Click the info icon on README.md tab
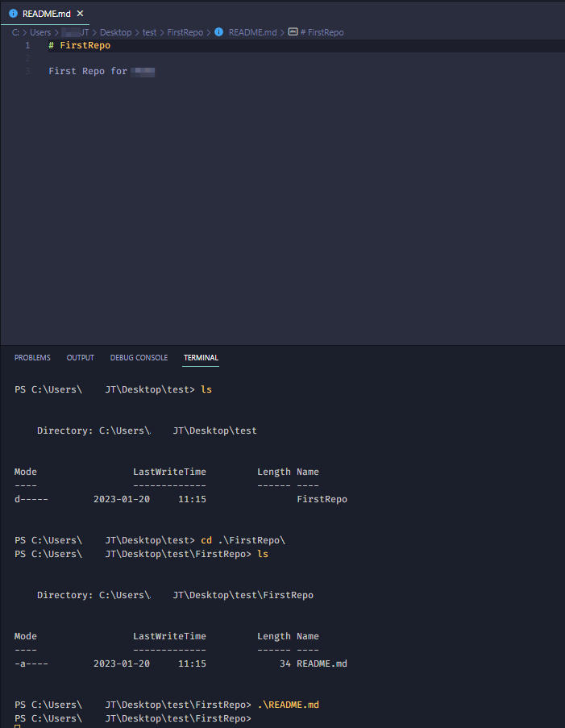 (x=14, y=14)
